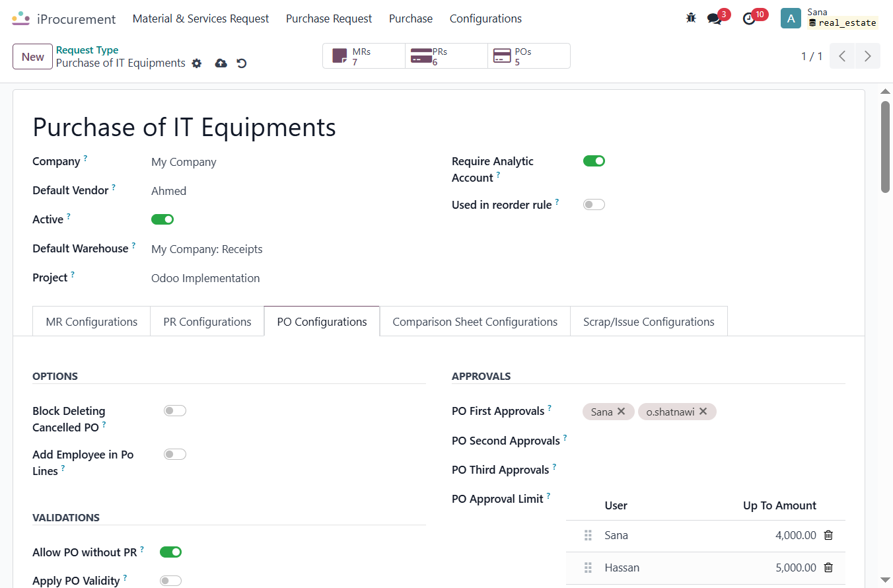Enable Block Deleting Cancelled PO switch
The height and width of the screenshot is (588, 893).
click(175, 410)
